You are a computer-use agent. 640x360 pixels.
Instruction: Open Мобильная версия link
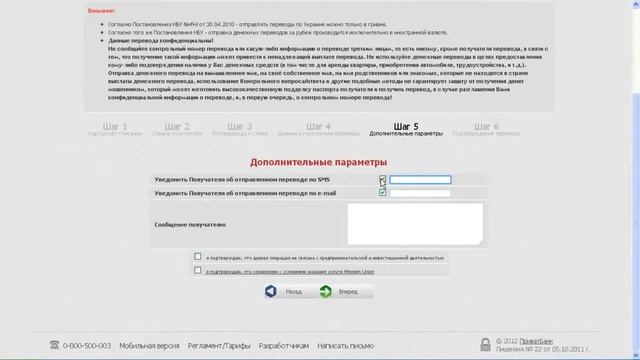click(x=149, y=346)
